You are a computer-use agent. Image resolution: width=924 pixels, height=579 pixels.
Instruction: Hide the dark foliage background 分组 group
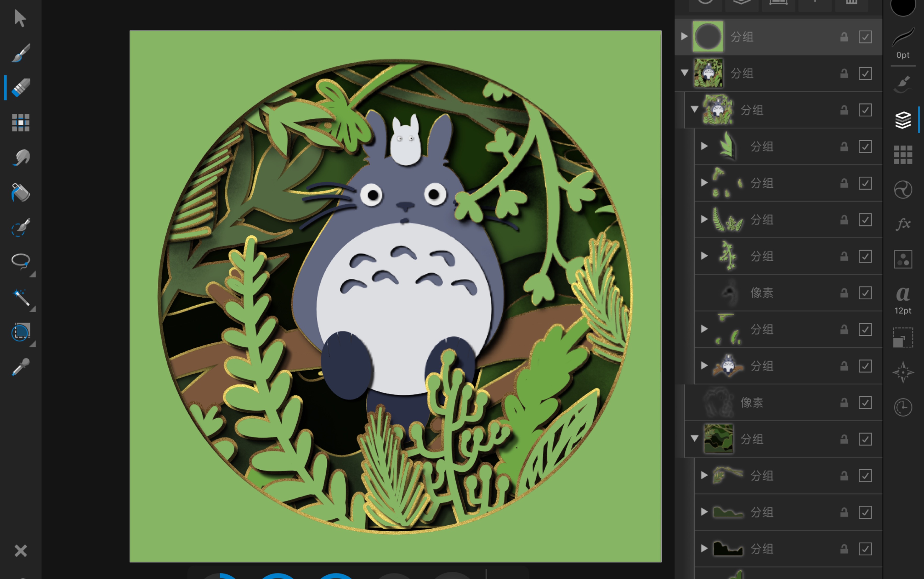(x=865, y=439)
